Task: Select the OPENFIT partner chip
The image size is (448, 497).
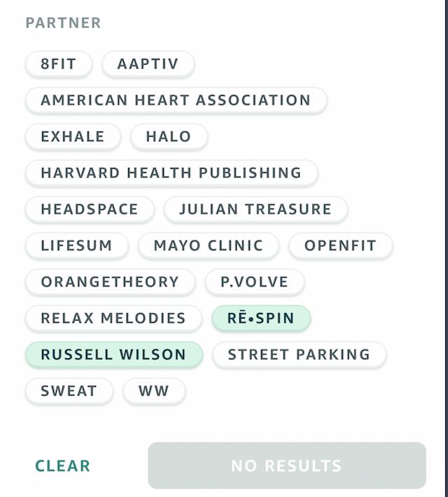Action: click(340, 246)
